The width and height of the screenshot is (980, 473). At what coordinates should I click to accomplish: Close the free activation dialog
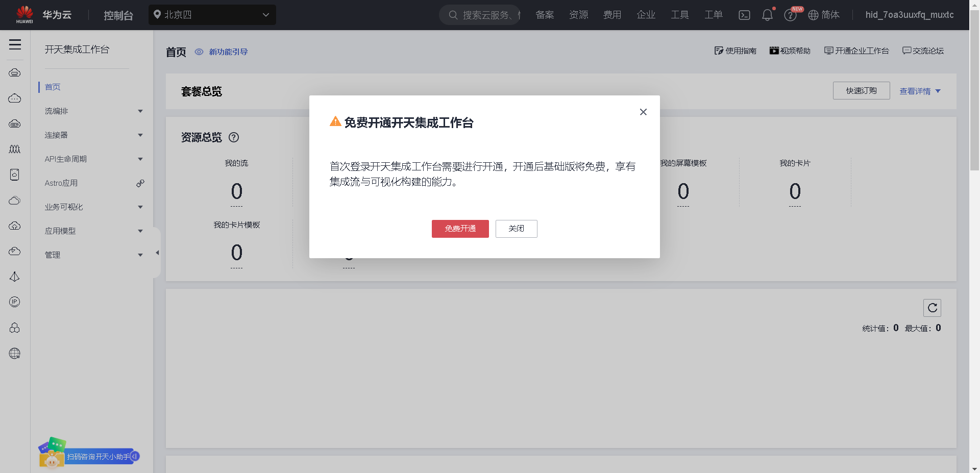pyautogui.click(x=643, y=112)
